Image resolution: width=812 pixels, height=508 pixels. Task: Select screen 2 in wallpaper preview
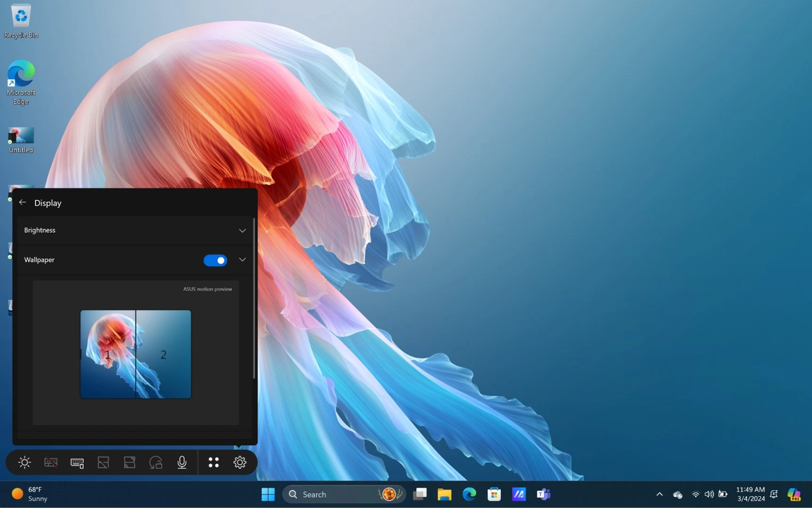[x=164, y=354]
